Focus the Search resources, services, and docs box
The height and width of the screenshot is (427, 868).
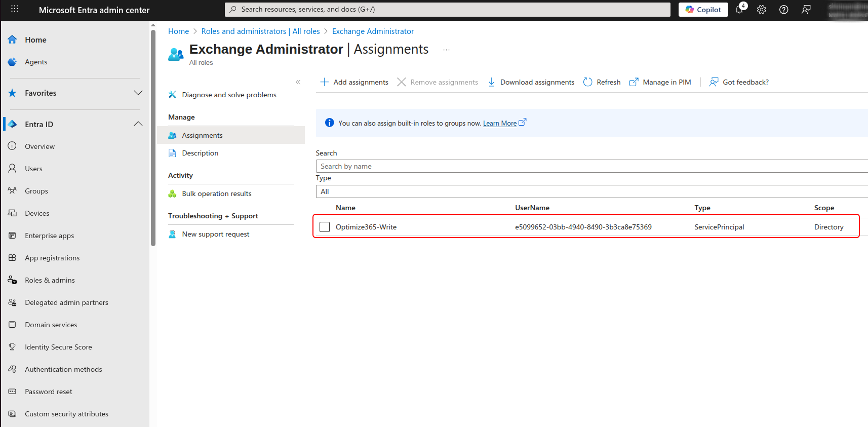tap(448, 9)
